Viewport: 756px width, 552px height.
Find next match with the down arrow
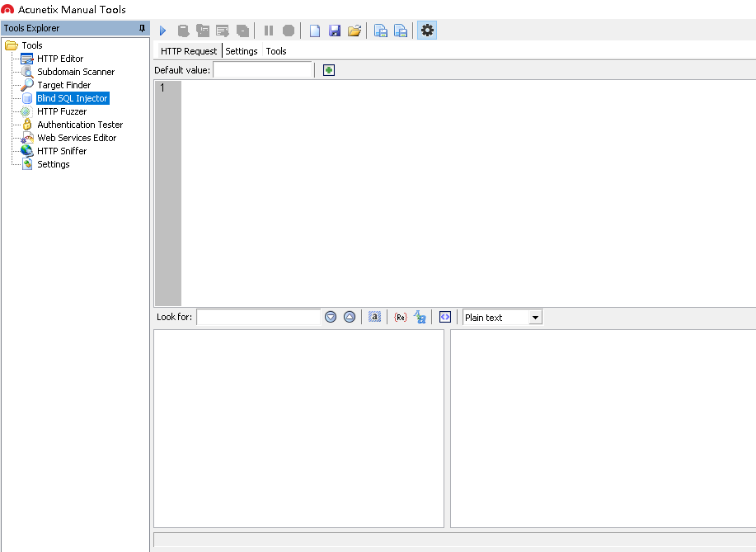331,317
